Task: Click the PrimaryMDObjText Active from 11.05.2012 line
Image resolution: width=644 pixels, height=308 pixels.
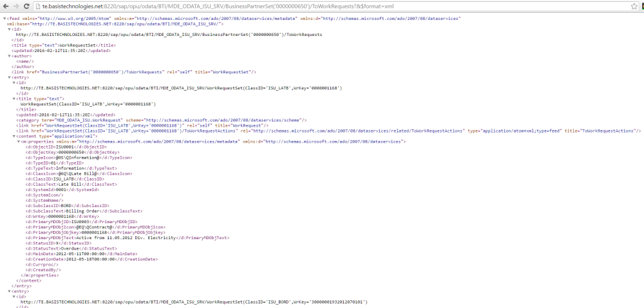Action: coord(128,237)
